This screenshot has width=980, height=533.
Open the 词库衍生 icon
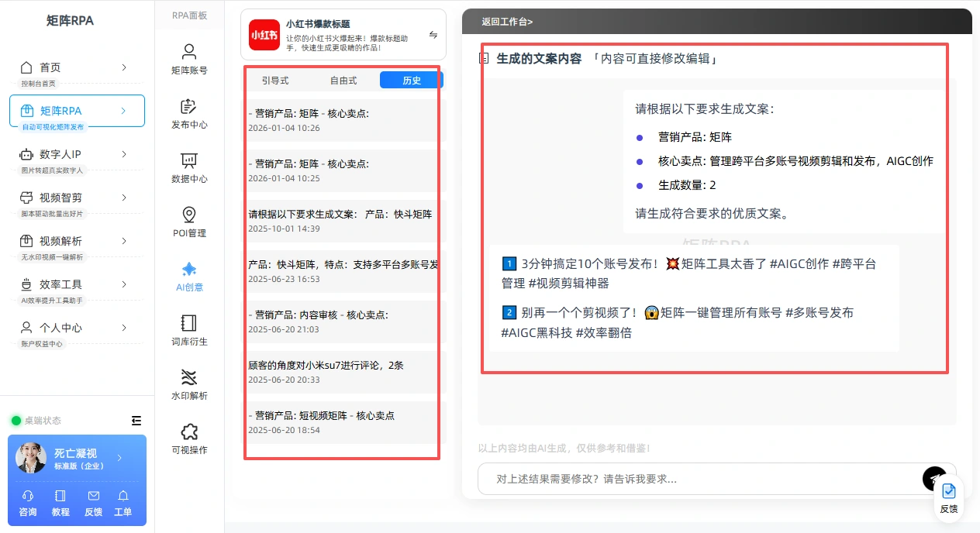189,323
